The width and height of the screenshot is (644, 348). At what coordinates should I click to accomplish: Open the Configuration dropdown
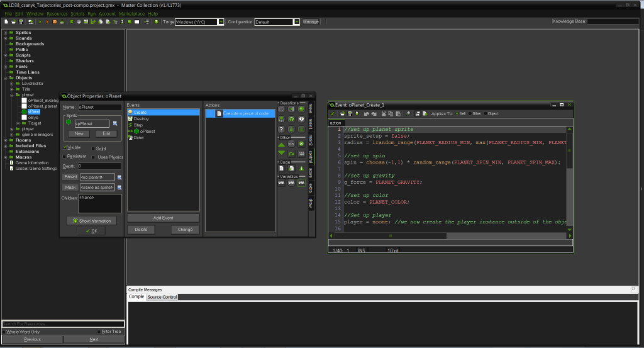[x=296, y=21]
